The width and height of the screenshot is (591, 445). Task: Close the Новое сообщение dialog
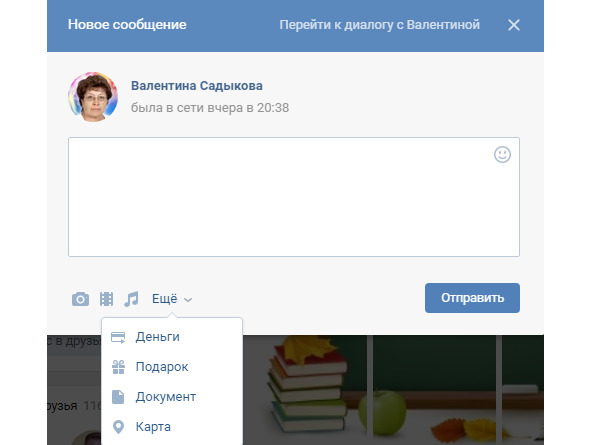(514, 25)
